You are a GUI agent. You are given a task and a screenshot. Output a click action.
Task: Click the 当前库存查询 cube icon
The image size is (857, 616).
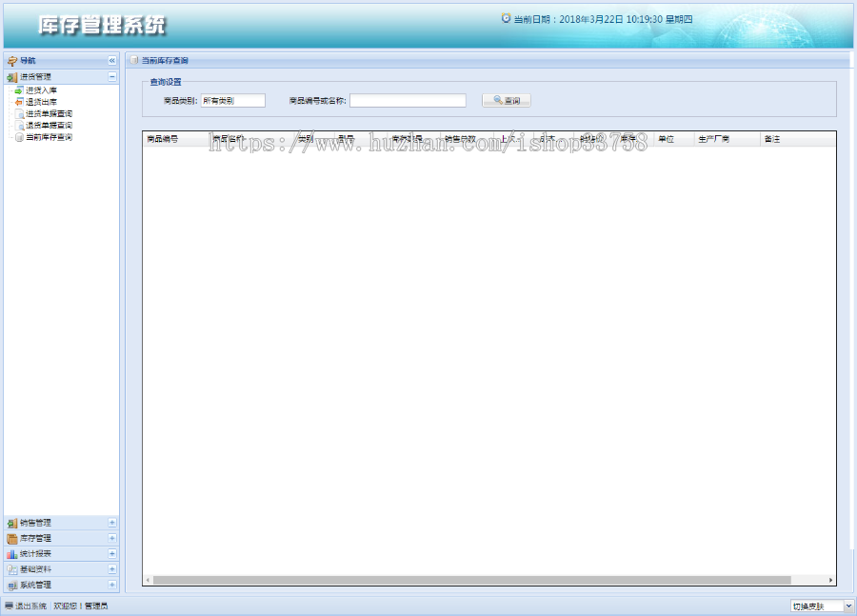(x=19, y=136)
